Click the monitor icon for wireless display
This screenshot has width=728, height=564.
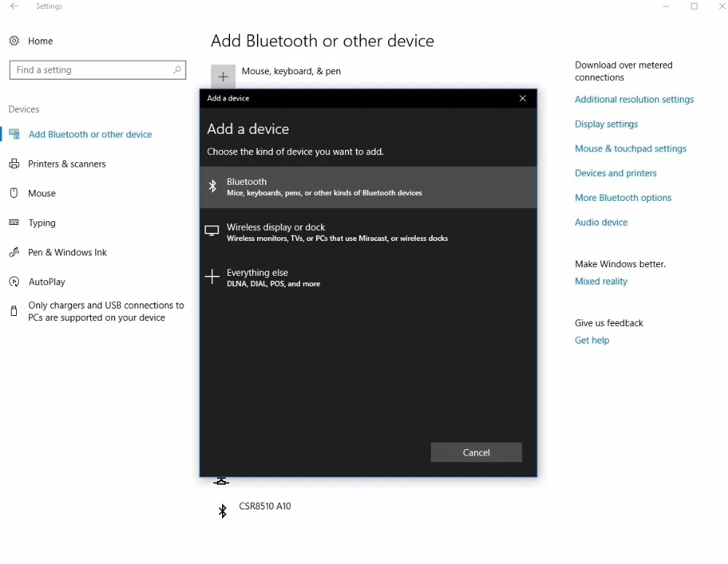click(x=212, y=231)
